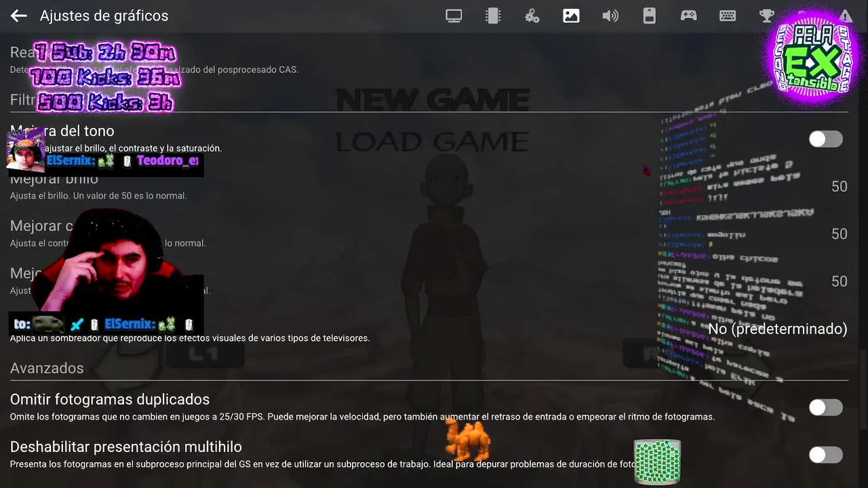Viewport: 868px width, 488px height.
Task: Open the interface settings monitor icon
Action: 454,16
